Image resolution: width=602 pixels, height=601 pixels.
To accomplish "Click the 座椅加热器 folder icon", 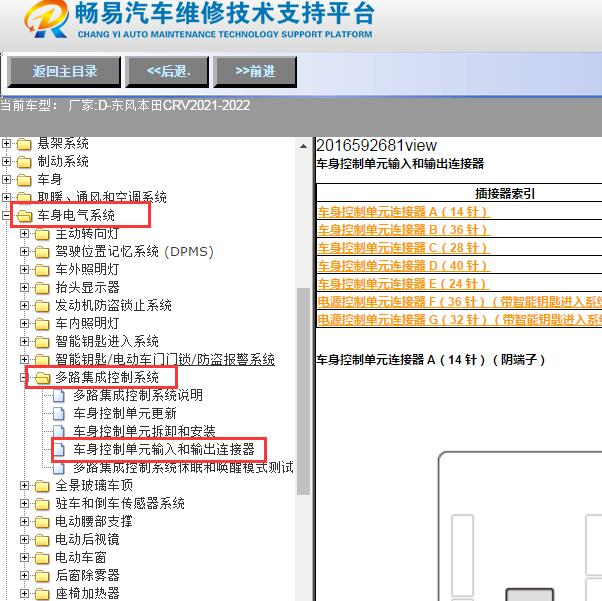I will (42, 594).
